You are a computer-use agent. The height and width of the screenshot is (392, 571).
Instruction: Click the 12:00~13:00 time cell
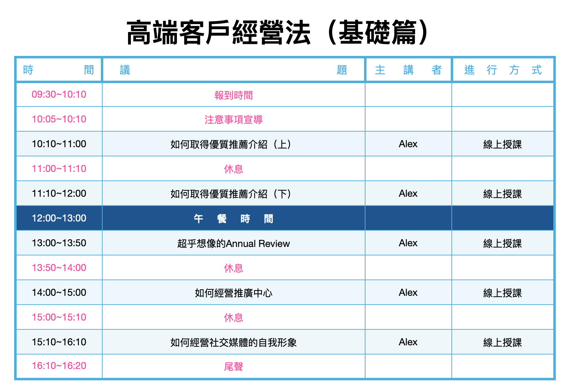pyautogui.click(x=59, y=218)
